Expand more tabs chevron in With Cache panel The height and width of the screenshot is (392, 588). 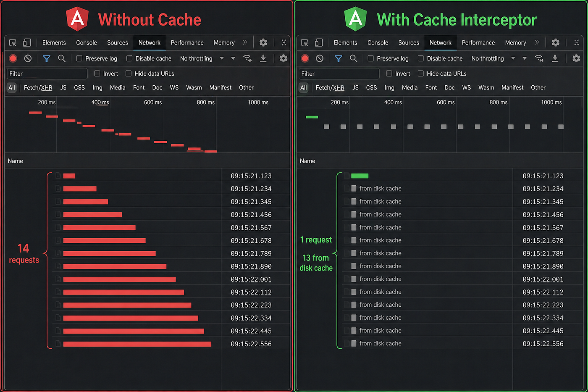537,42
